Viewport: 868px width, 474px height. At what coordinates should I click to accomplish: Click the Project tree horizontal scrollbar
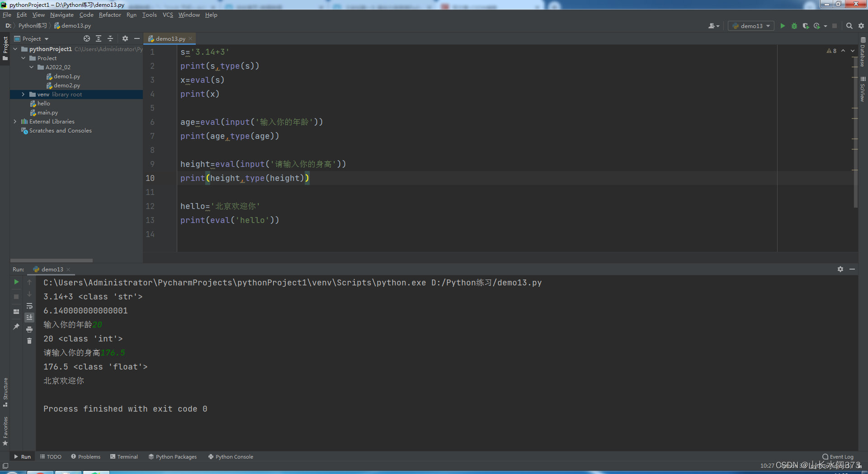click(52, 260)
